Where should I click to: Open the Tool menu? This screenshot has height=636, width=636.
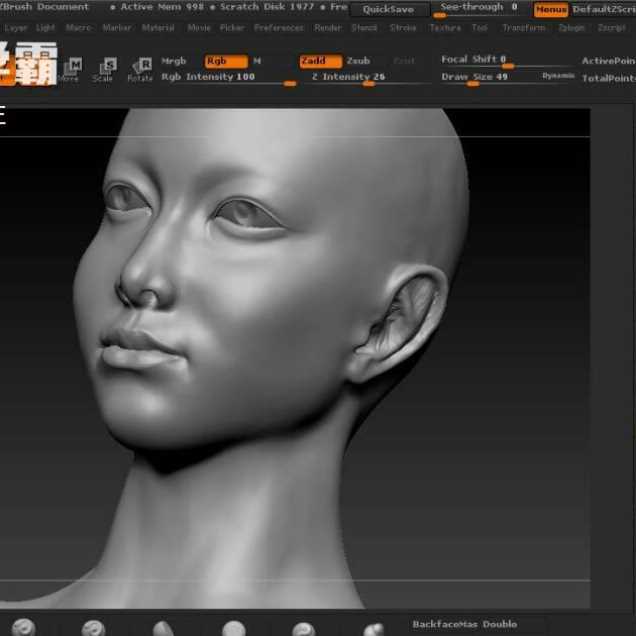[479, 28]
